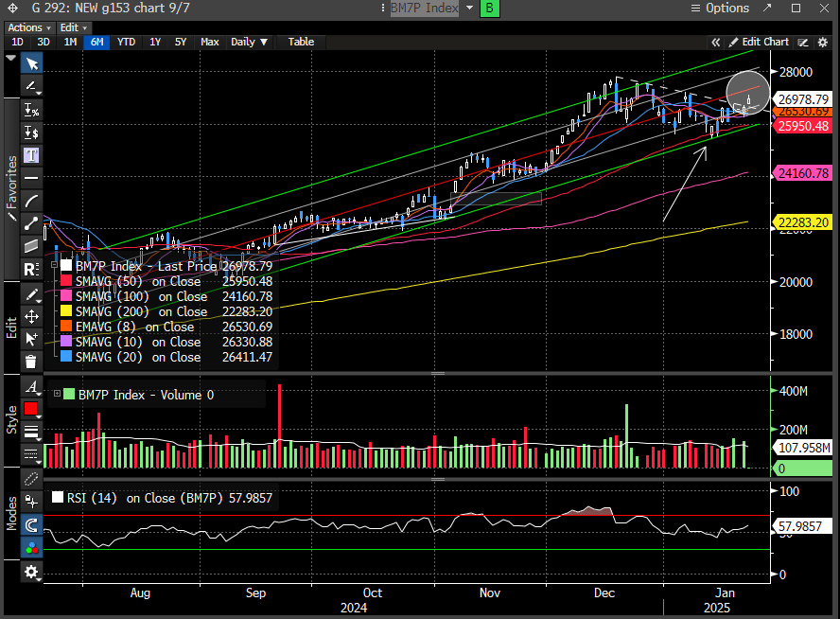840x619 pixels.
Task: Switch chart range to 1Y
Action: (155, 42)
